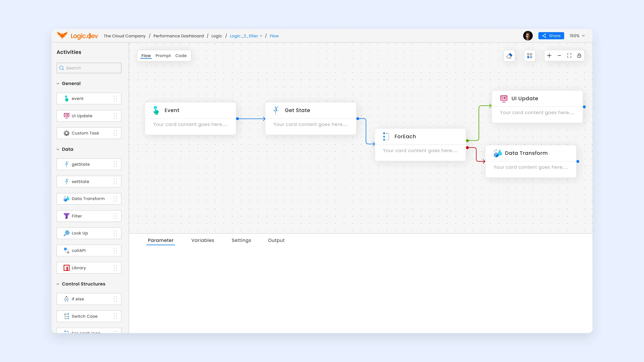Click the Share button
Viewport: 644px width, 362px height.
pyautogui.click(x=551, y=36)
